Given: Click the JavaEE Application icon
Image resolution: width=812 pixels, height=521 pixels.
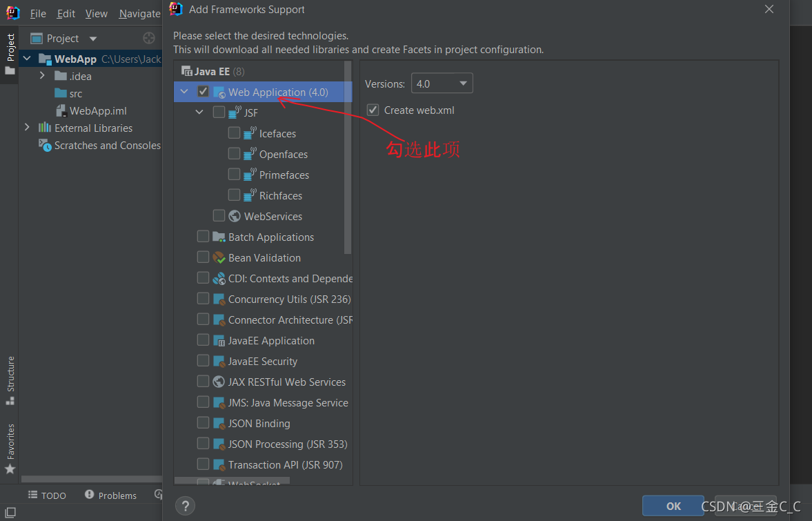Looking at the screenshot, I should click(x=219, y=341).
